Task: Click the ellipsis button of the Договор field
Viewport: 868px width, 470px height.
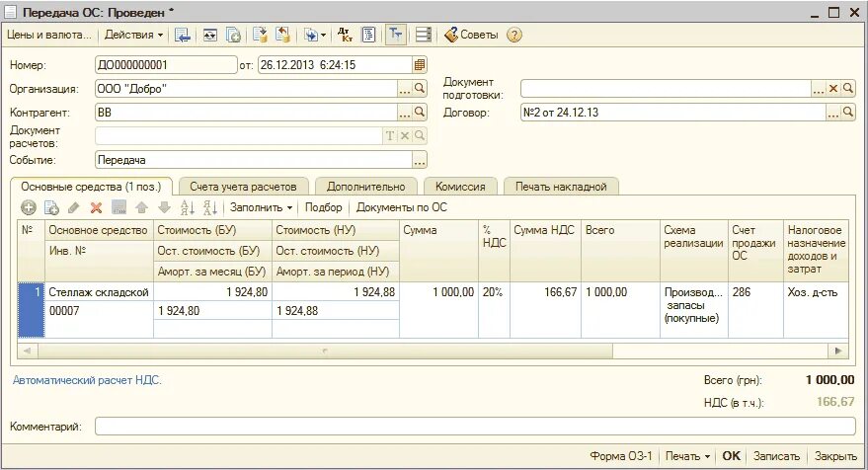Action: coord(833,113)
